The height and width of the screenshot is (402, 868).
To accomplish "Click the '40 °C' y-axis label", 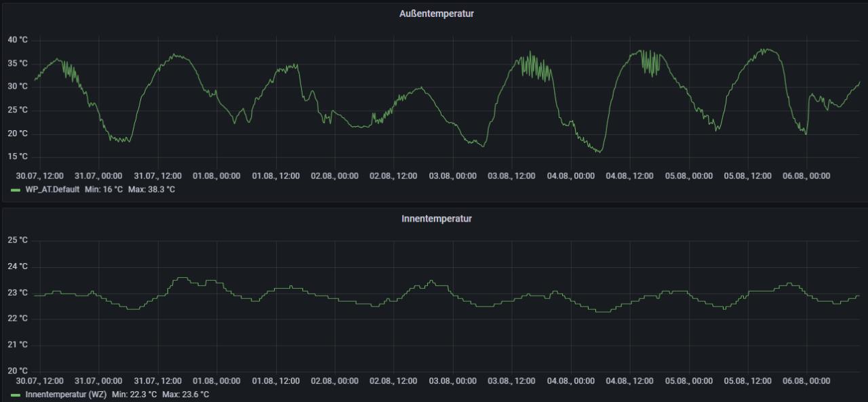I will pyautogui.click(x=18, y=40).
